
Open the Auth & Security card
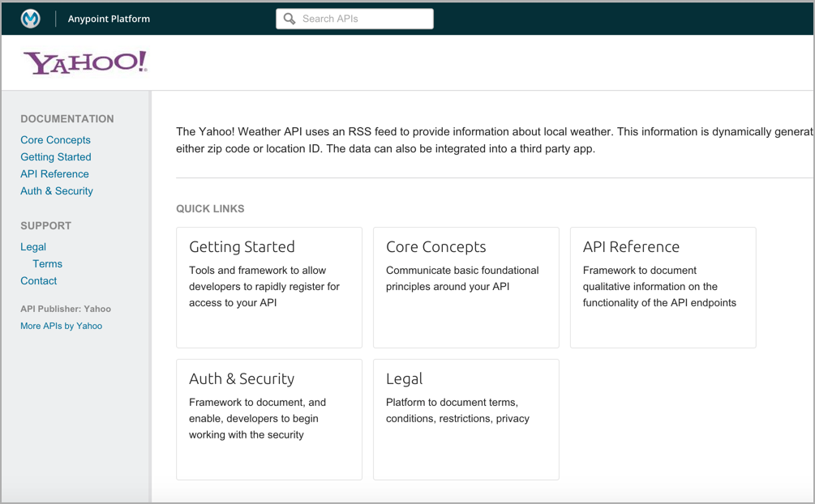[x=268, y=419]
